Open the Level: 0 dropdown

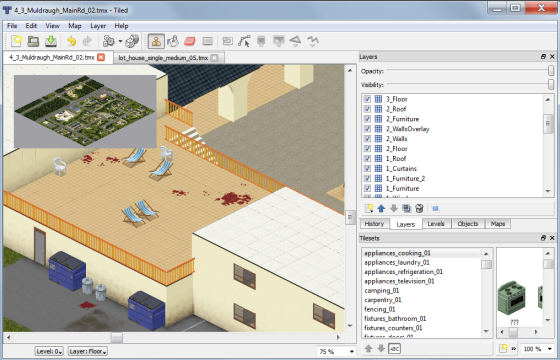(49, 351)
